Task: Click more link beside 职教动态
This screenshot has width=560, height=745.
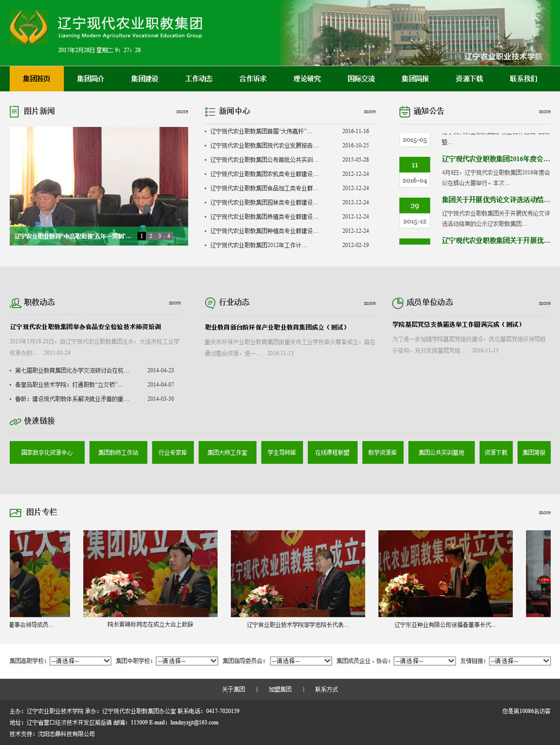Action: point(175,302)
